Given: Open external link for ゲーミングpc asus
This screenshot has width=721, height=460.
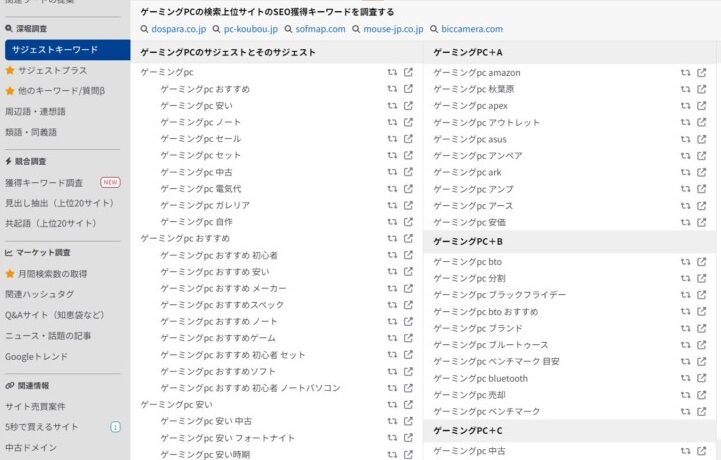Looking at the screenshot, I should point(702,139).
